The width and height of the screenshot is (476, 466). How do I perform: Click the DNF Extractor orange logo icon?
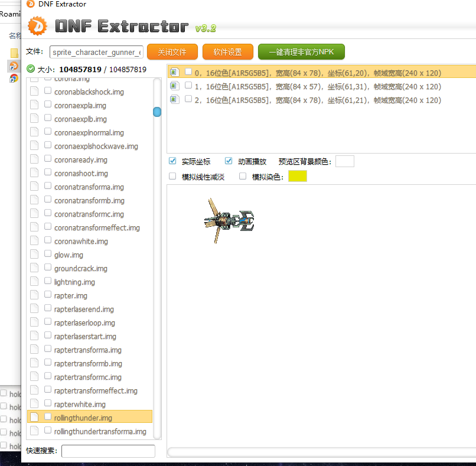pos(38,27)
